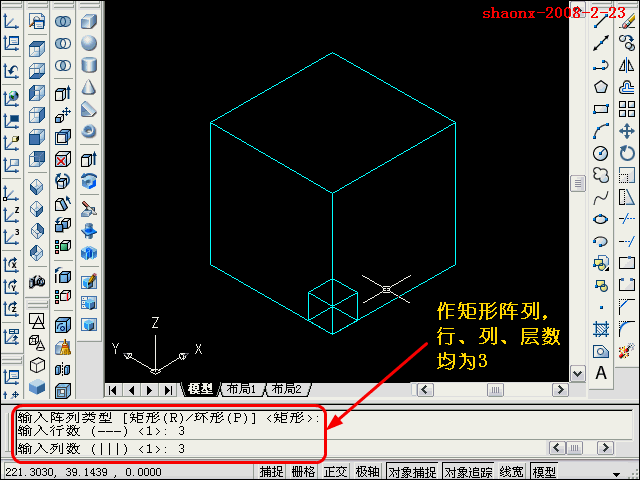Image resolution: width=640 pixels, height=480 pixels.
Task: Select the Hatch tool
Action: point(601,329)
